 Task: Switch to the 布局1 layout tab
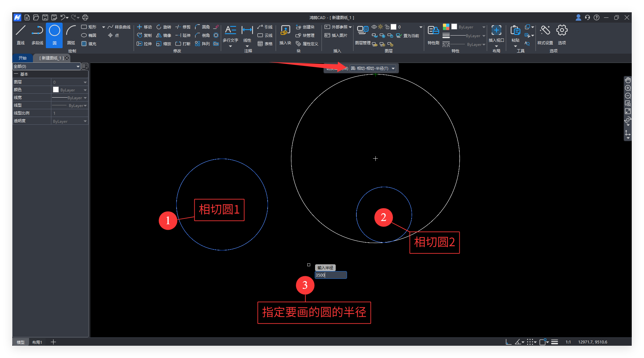[37, 342]
